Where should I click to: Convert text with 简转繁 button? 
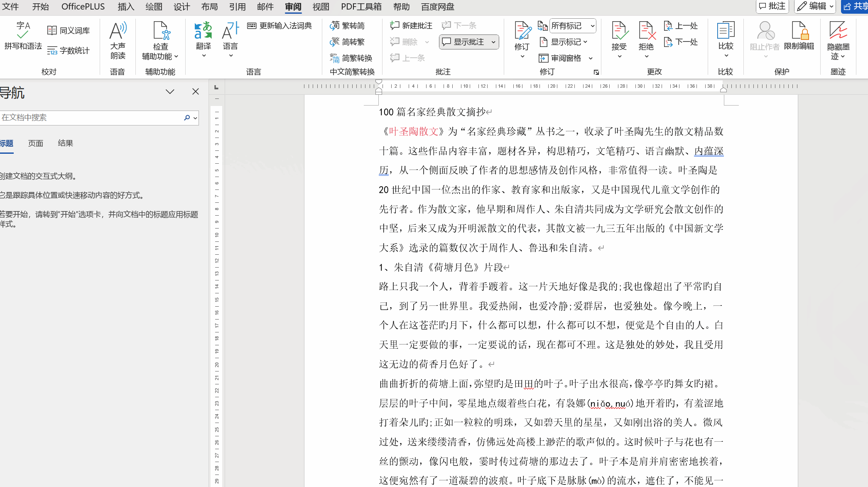coord(348,42)
